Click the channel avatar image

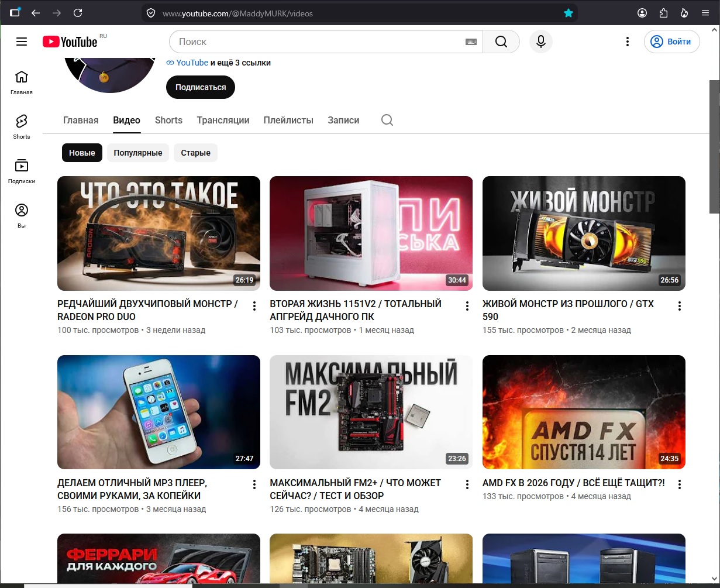click(x=110, y=74)
